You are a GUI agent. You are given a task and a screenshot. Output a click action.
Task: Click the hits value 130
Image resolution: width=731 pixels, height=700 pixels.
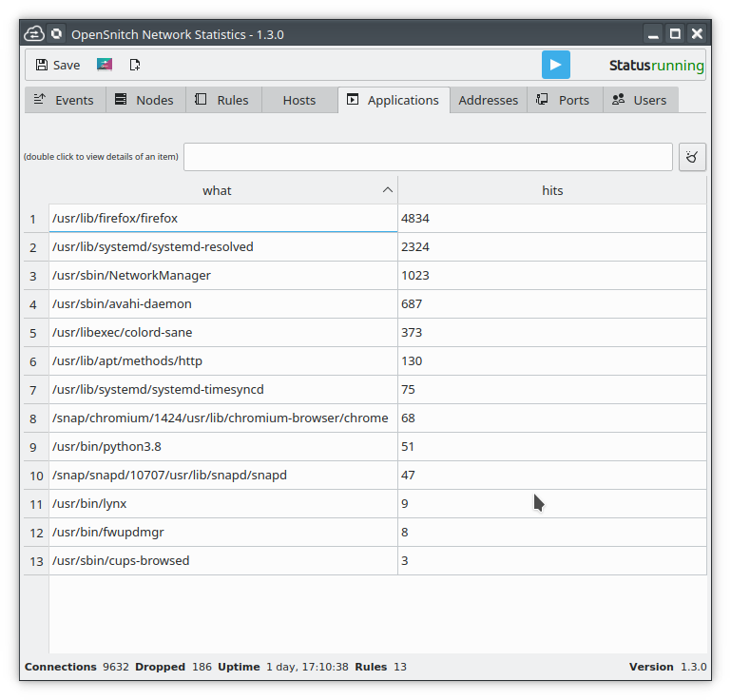coord(412,361)
